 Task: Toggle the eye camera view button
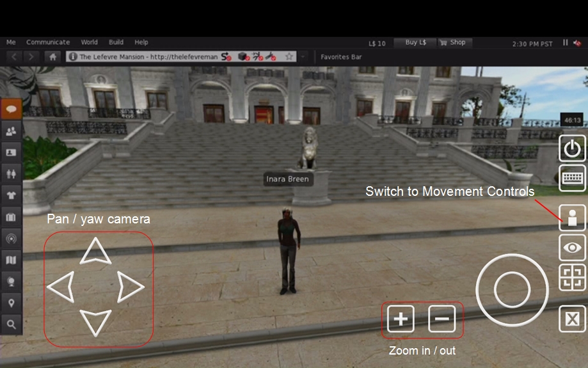573,247
